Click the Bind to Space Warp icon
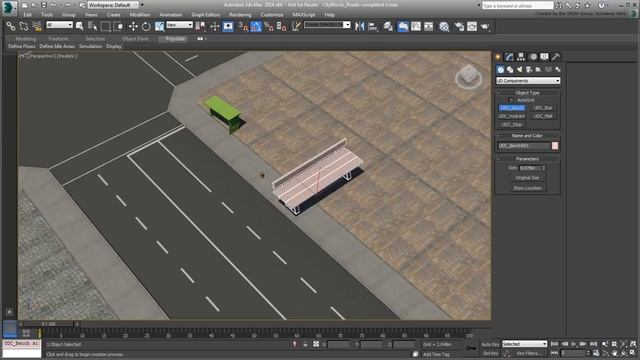640x360 pixels. point(37,27)
